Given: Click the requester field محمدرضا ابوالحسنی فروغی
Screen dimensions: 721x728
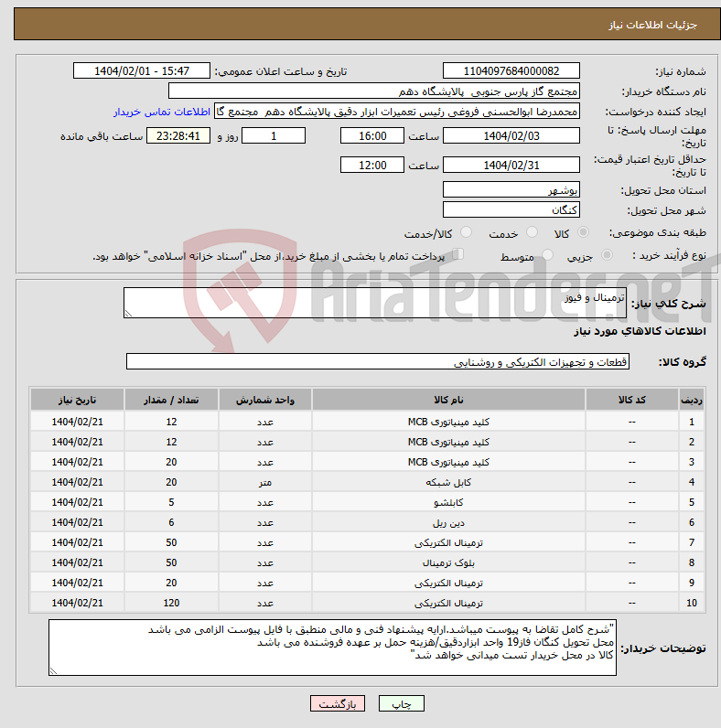Looking at the screenshot, I should (x=397, y=112).
